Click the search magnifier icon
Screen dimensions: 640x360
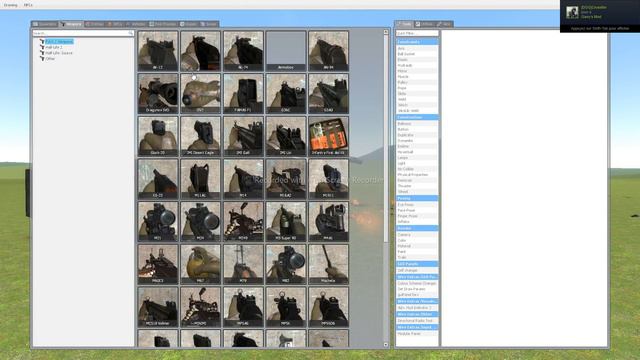coord(131,33)
